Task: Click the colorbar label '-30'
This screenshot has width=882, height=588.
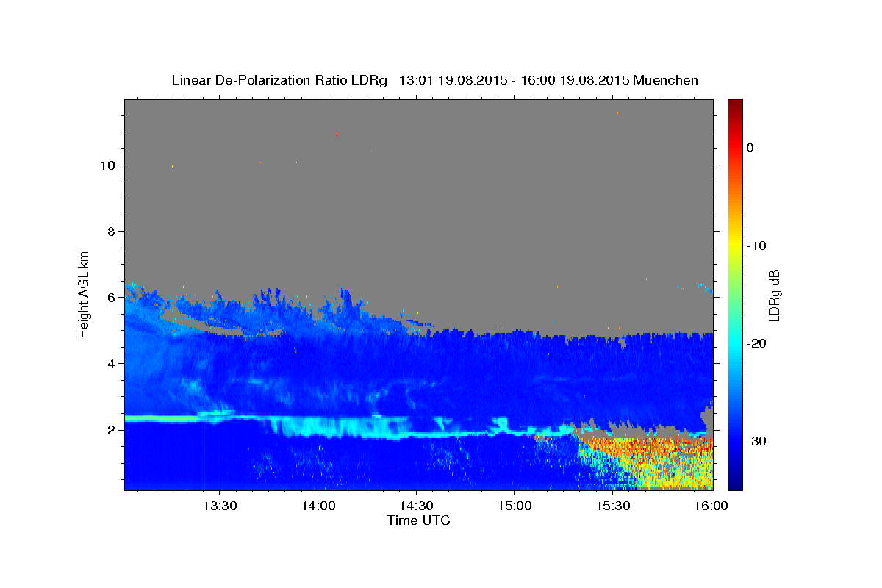Action: (756, 441)
